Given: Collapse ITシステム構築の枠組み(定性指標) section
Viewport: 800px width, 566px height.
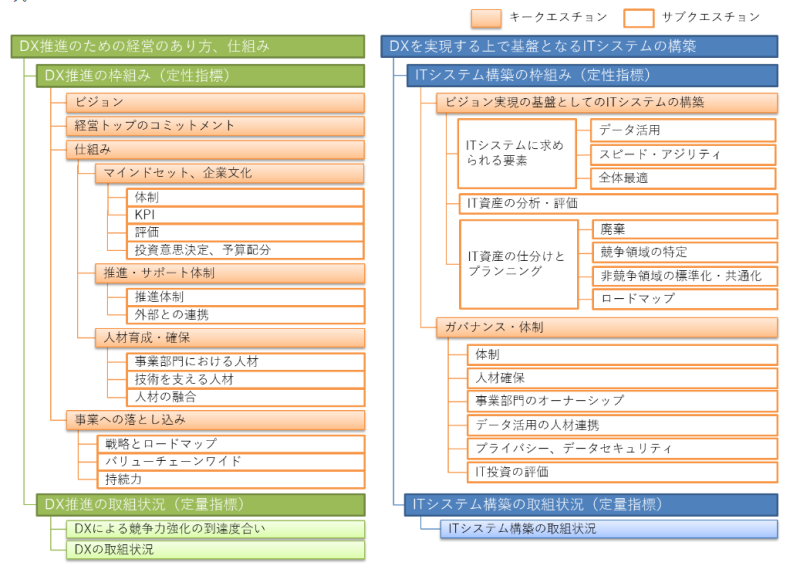Looking at the screenshot, I should [594, 74].
